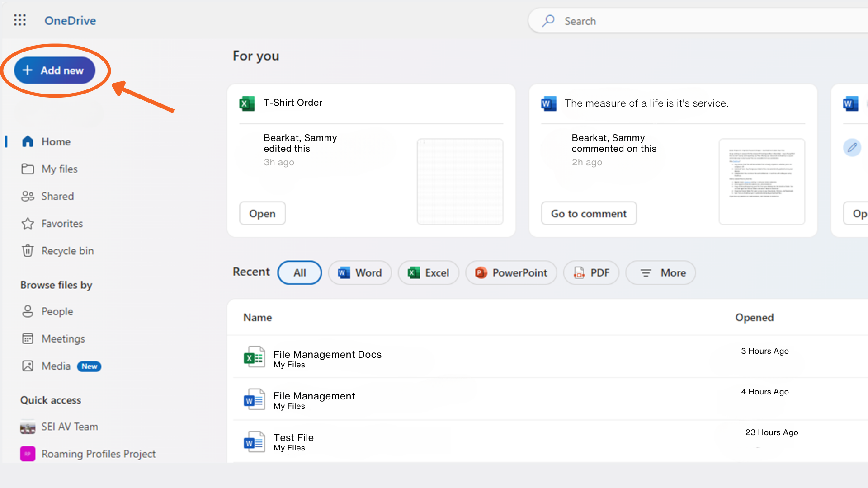The image size is (868, 488).
Task: Open the Recycle bin
Action: [x=67, y=250]
